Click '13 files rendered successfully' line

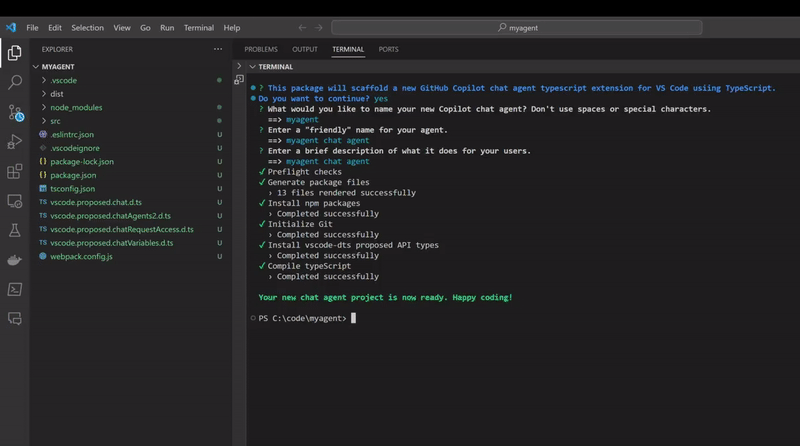click(x=346, y=192)
